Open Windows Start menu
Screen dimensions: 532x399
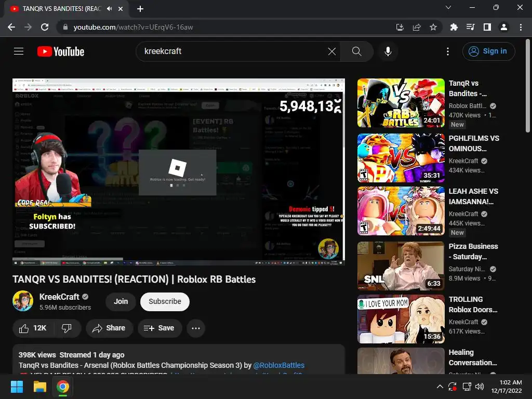(x=17, y=387)
